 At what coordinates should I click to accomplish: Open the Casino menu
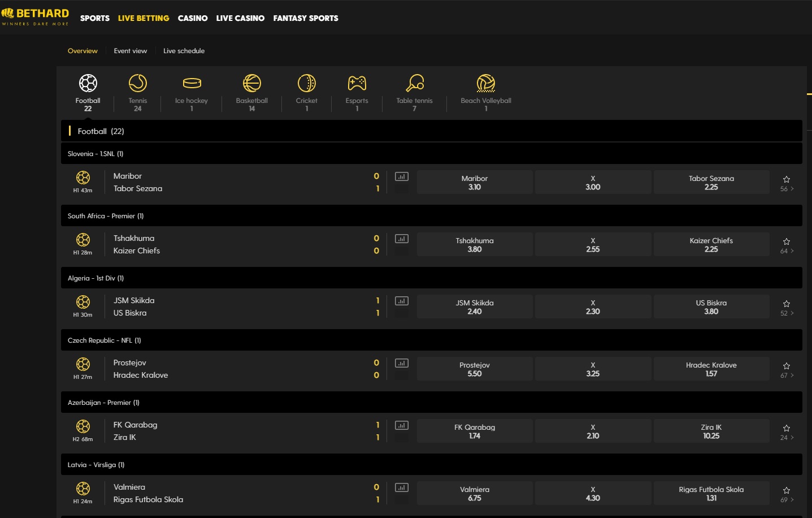tap(193, 18)
